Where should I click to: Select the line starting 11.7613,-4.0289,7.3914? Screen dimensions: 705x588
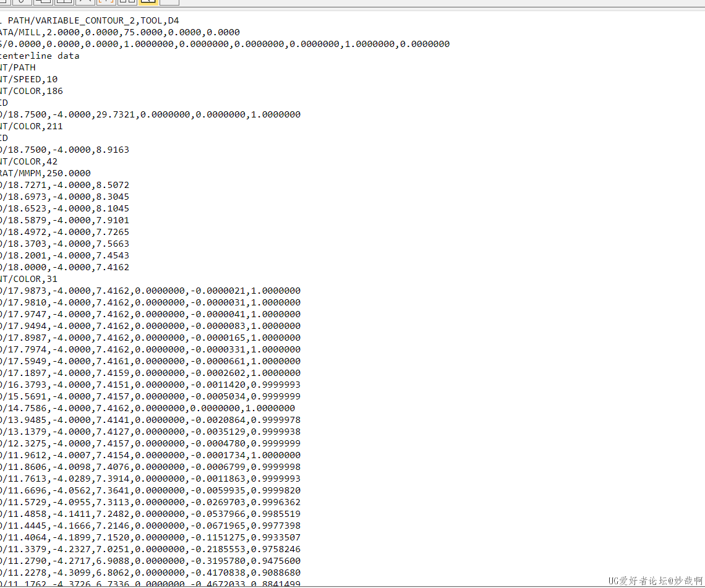[x=150, y=479]
